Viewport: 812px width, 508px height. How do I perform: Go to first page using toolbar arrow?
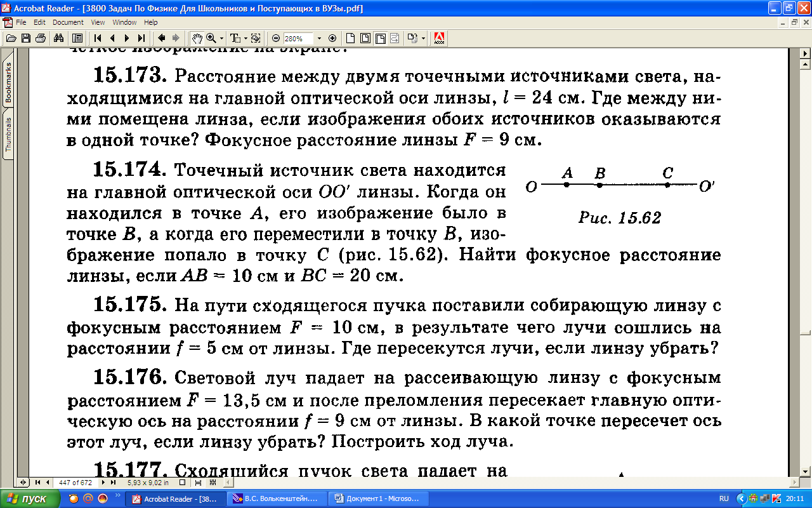click(x=98, y=38)
